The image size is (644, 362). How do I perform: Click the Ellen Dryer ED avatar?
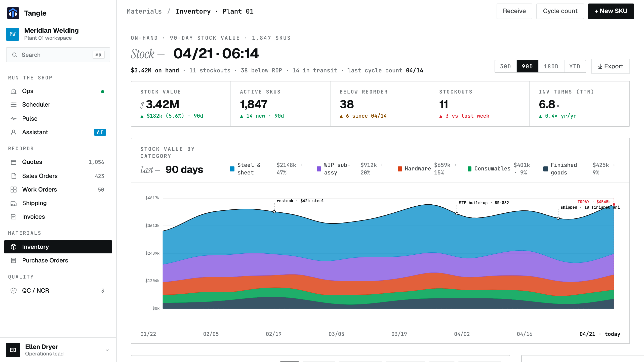(13, 350)
